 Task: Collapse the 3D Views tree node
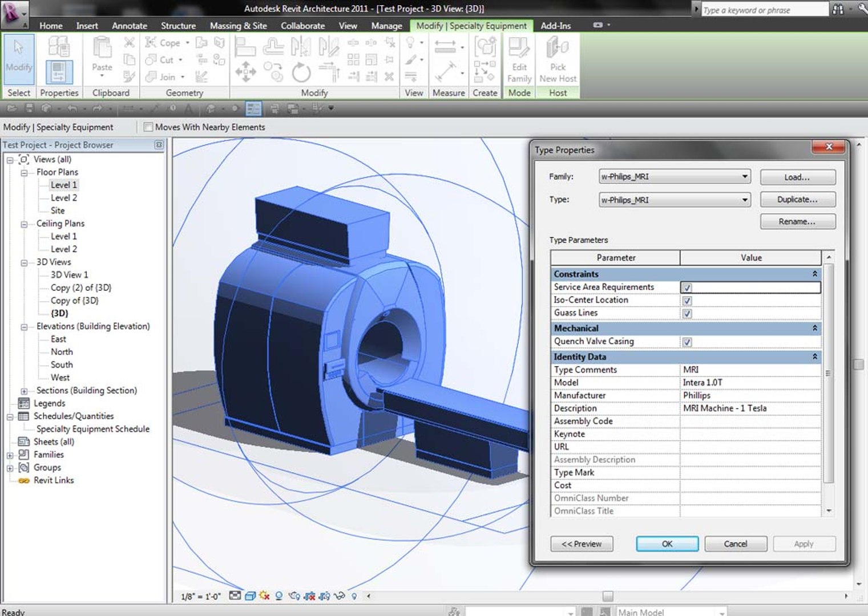click(24, 263)
